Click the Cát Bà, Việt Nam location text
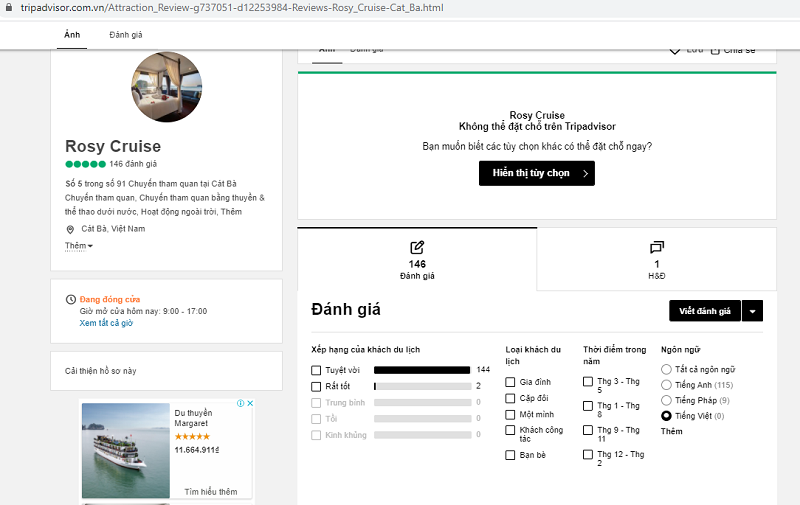 [x=113, y=229]
